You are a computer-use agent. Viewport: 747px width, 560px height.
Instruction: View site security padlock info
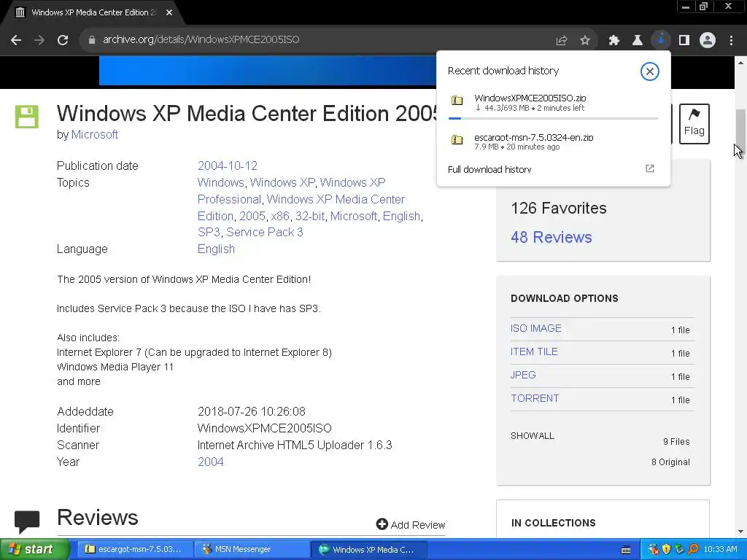coord(92,40)
